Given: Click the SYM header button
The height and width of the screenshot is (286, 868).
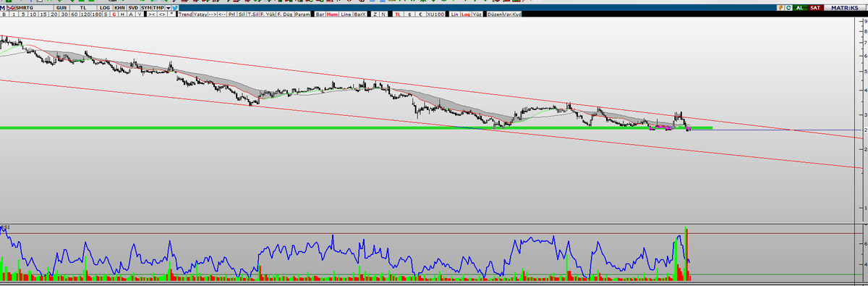Looking at the screenshot, I should point(146,8).
